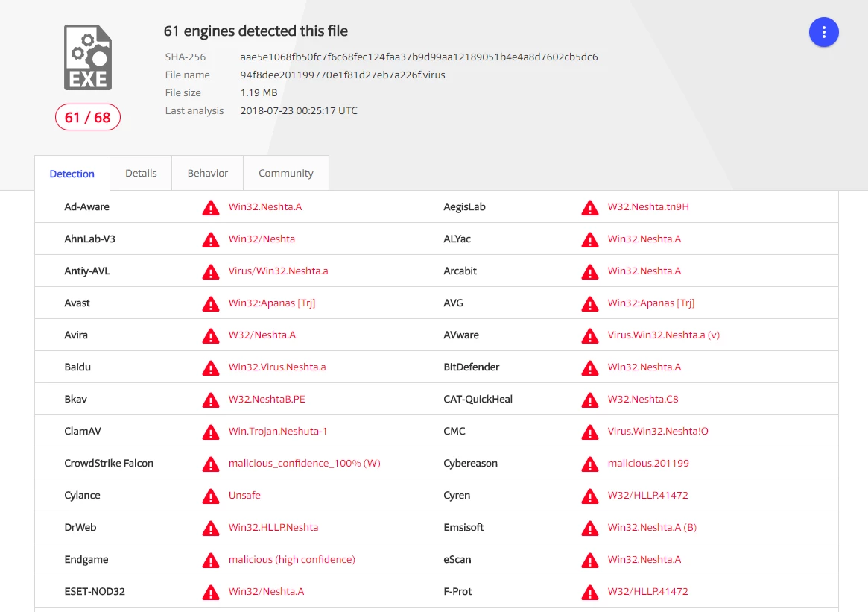Click the warning icon in DrWeb row
This screenshot has height=612, width=868.
pos(210,529)
